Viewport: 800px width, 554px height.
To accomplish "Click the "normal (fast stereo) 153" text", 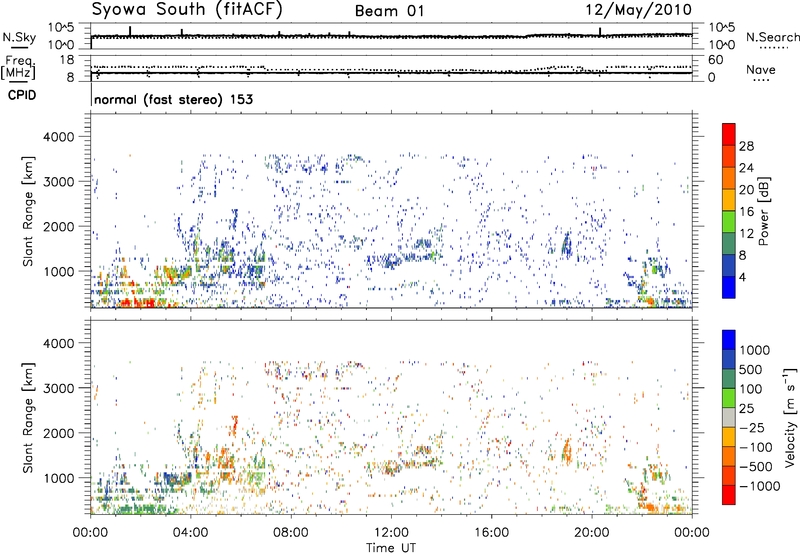I will pyautogui.click(x=173, y=99).
